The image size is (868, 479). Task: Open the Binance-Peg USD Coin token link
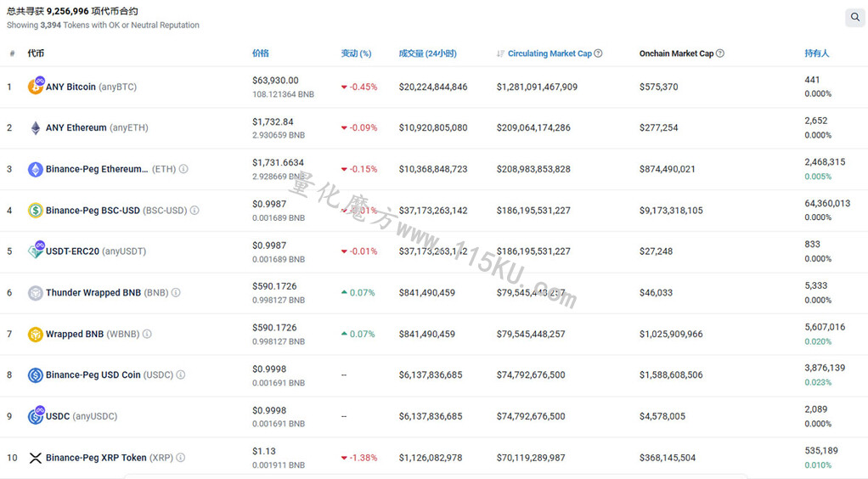(110, 375)
